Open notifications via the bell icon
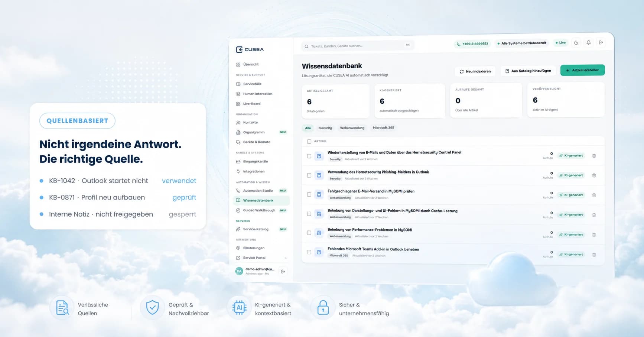The width and height of the screenshot is (644, 337). 589,42
